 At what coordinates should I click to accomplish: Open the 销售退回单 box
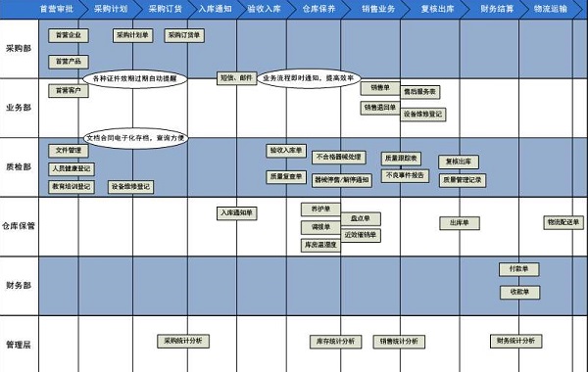380,108
